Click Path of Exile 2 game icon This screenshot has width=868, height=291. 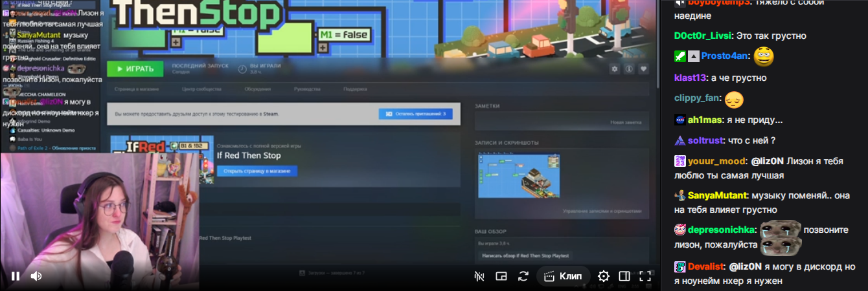[12, 147]
